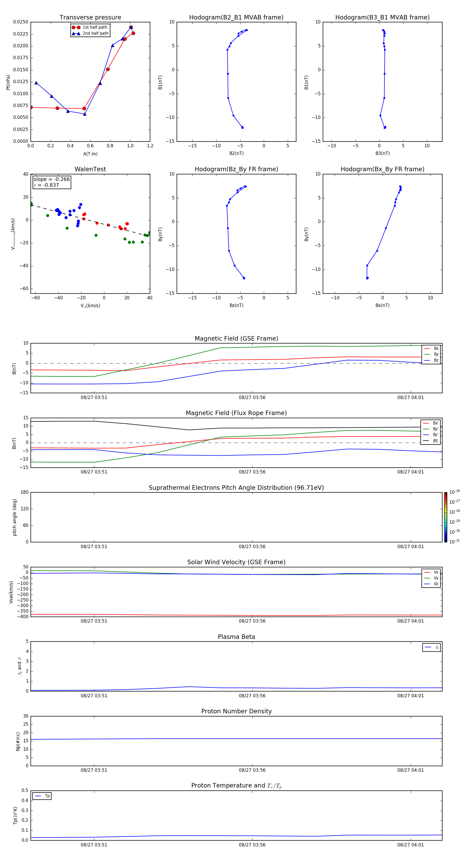The image size is (473, 868).
Task: Click the 'Transverse pressure' plot title
Action: 90,18
